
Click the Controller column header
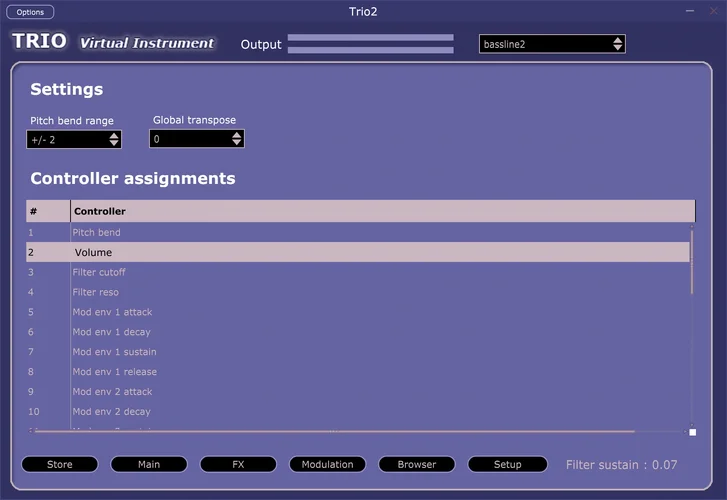coord(383,211)
